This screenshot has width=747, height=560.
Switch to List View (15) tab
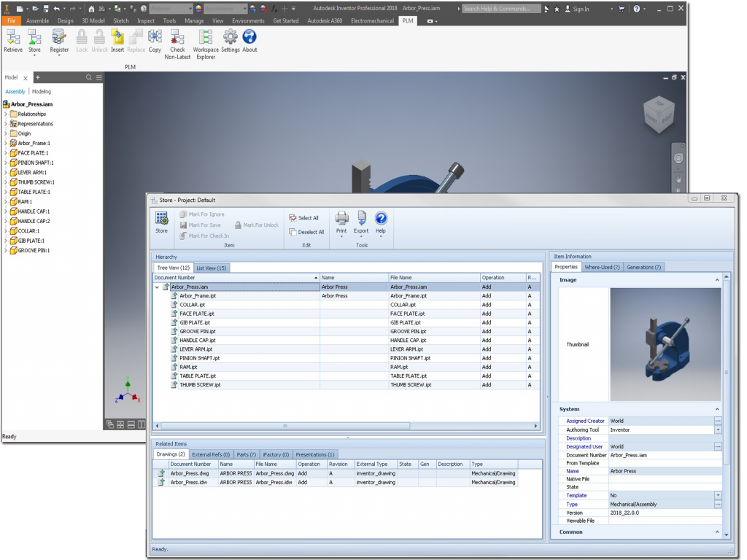click(211, 268)
